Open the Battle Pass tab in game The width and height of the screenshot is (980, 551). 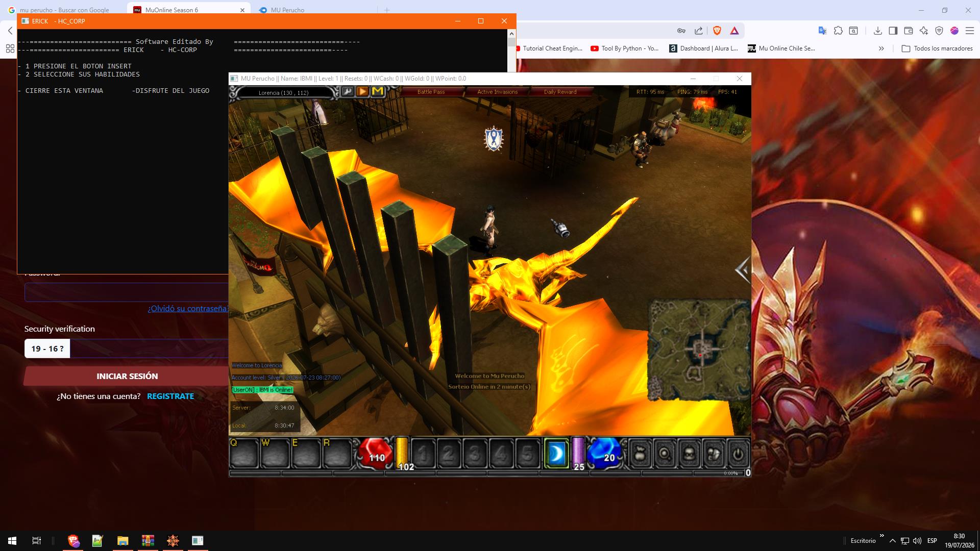[x=431, y=92]
